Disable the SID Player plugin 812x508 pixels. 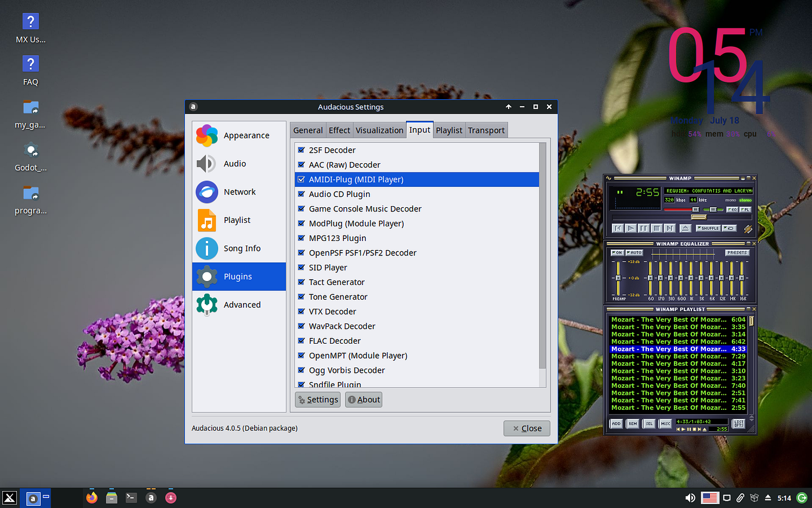point(301,267)
